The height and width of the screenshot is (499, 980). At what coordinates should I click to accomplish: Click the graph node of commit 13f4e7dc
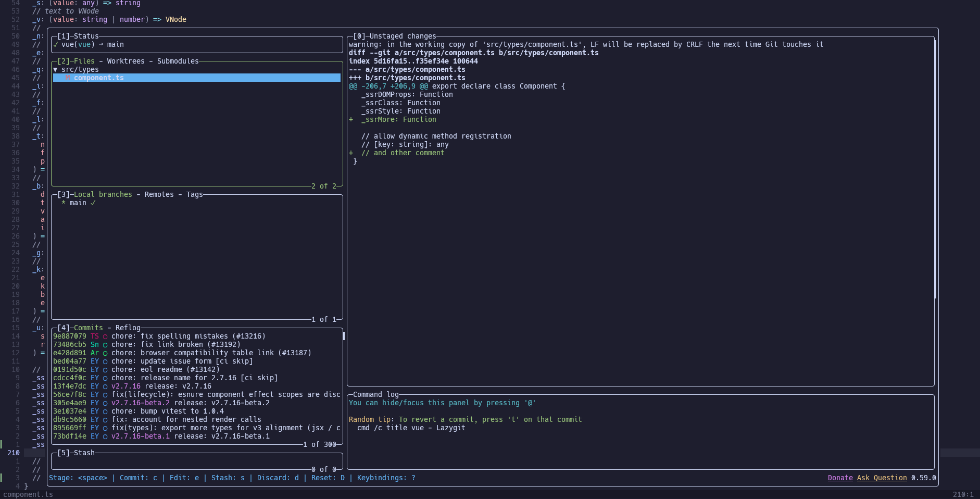(x=105, y=386)
